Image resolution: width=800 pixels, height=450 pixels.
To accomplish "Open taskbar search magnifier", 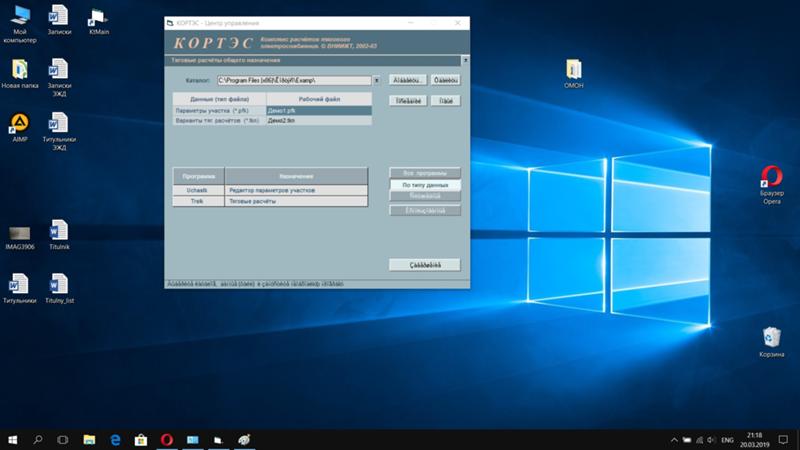I will coord(38,440).
